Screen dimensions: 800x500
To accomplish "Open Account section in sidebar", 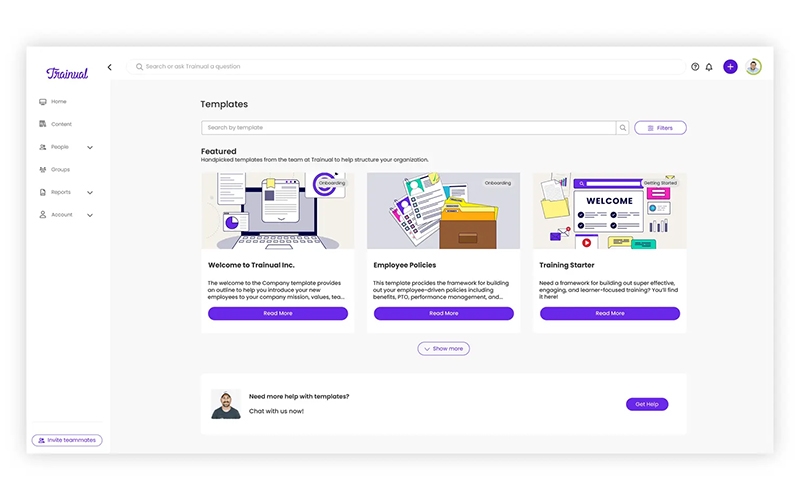I will (x=62, y=215).
